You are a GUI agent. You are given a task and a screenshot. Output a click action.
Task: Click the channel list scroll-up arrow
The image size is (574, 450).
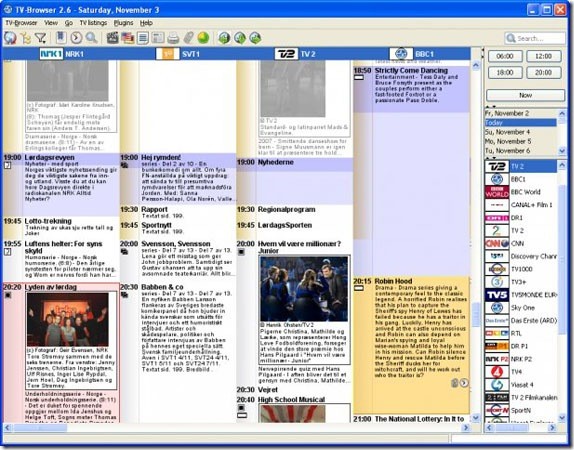pos(562,166)
